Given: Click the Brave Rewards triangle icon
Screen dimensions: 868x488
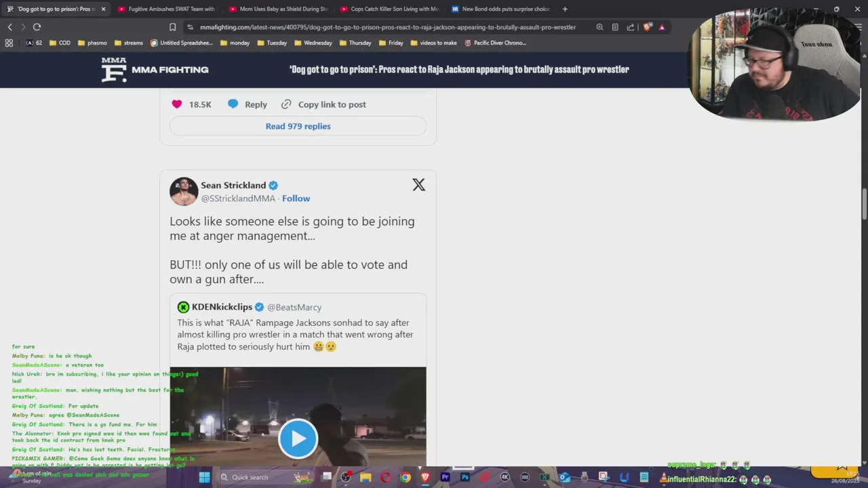Looking at the screenshot, I should (x=662, y=27).
